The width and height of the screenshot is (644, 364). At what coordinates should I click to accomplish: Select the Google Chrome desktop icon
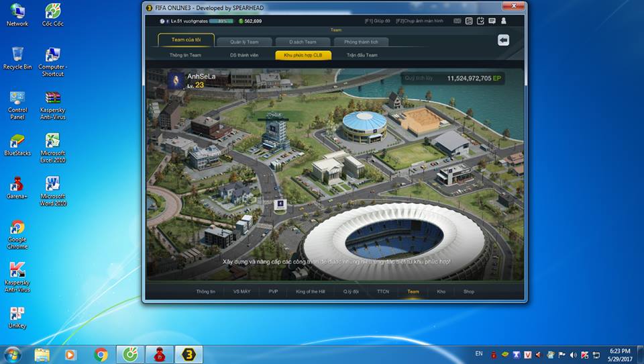[17, 235]
